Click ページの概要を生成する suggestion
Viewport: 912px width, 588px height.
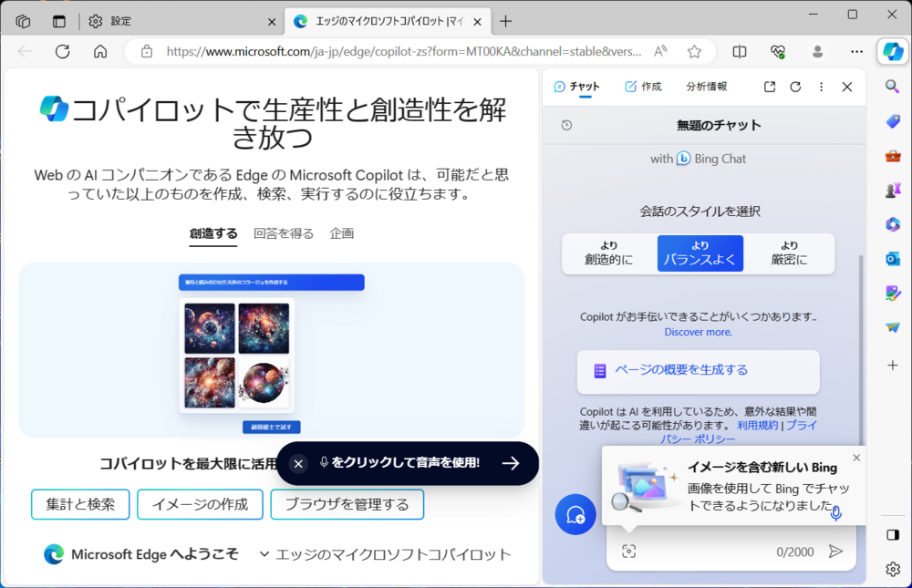coord(698,370)
